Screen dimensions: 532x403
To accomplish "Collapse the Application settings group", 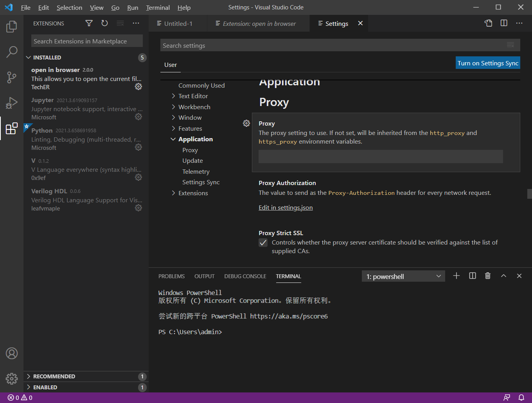I will (173, 139).
